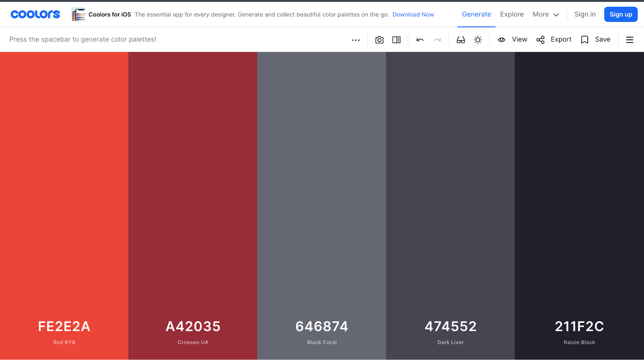Click the redo arrow icon
This screenshot has width=644, height=360.
point(437,40)
